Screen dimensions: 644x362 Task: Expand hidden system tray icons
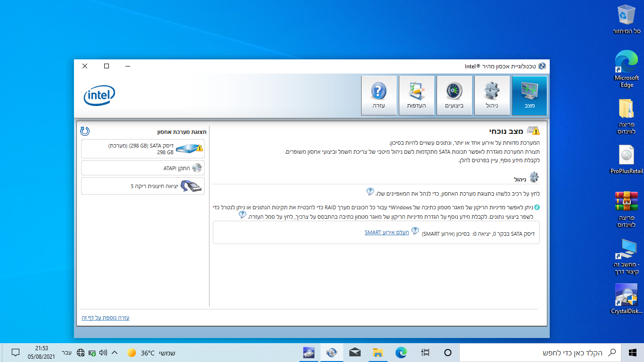(x=114, y=353)
